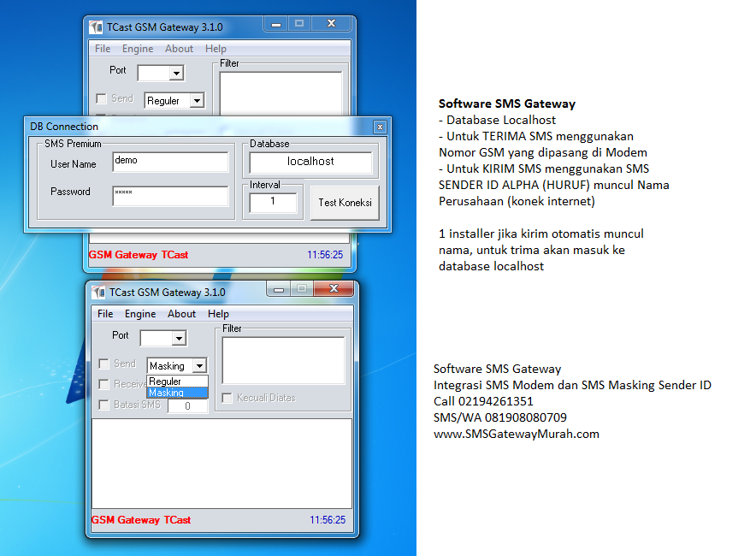Open the Engine menu in the bottom window
This screenshot has width=756, height=556.
[140, 314]
